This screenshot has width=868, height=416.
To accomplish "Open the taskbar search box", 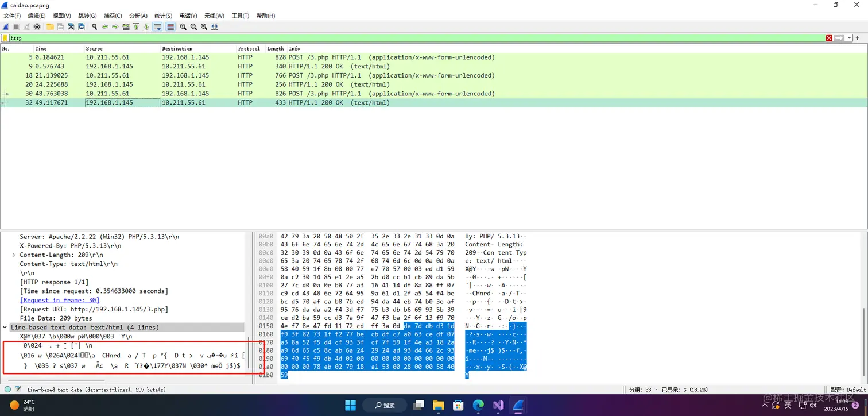I will click(385, 405).
